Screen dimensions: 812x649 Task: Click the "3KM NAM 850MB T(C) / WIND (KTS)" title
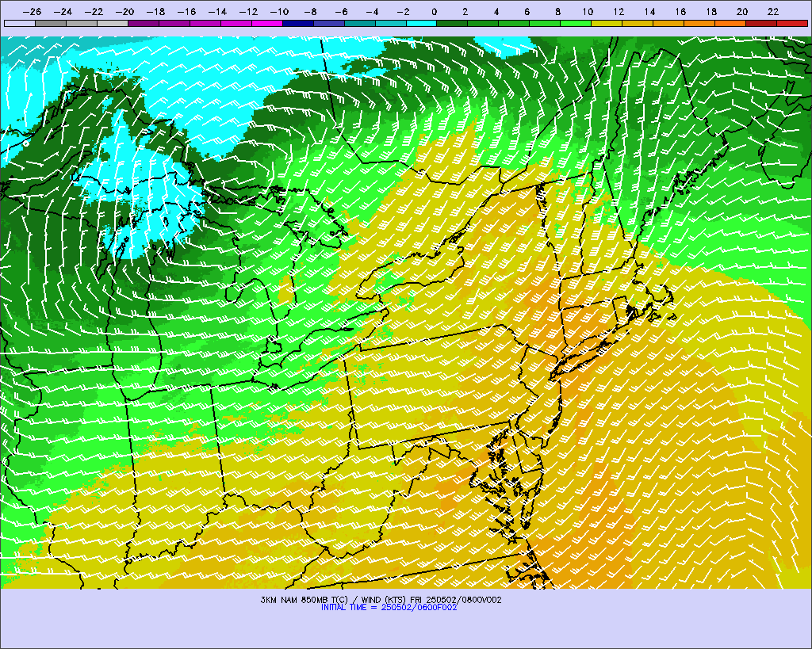(334, 601)
